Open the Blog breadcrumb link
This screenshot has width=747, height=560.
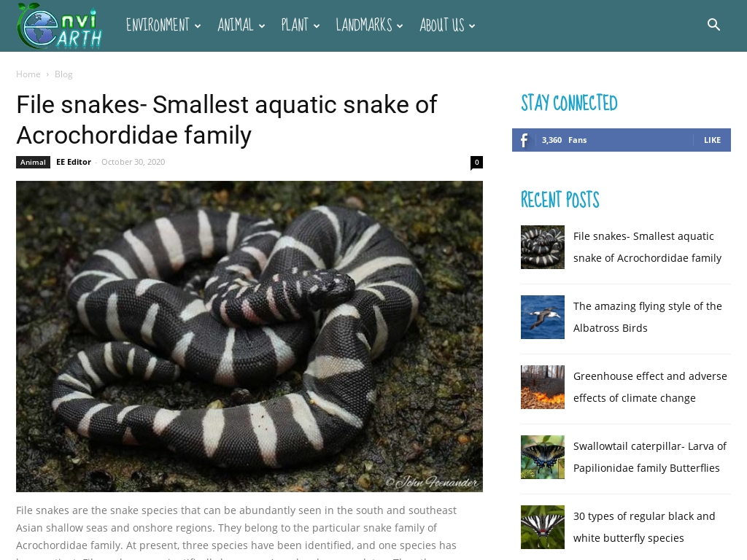(63, 74)
